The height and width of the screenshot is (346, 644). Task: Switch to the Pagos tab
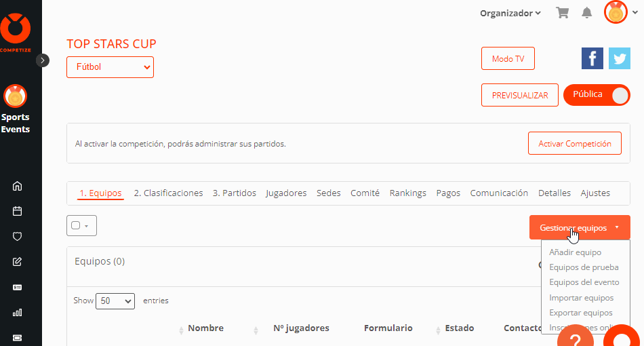pyautogui.click(x=448, y=193)
